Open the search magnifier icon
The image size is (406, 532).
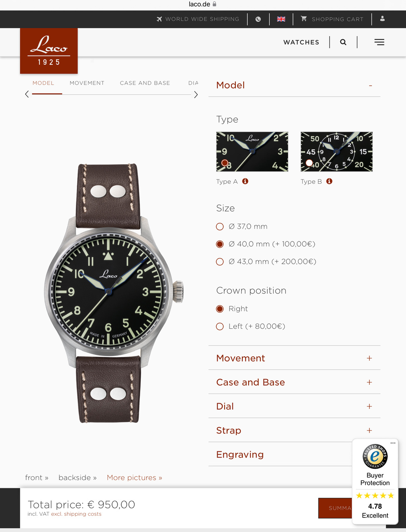coord(343,42)
